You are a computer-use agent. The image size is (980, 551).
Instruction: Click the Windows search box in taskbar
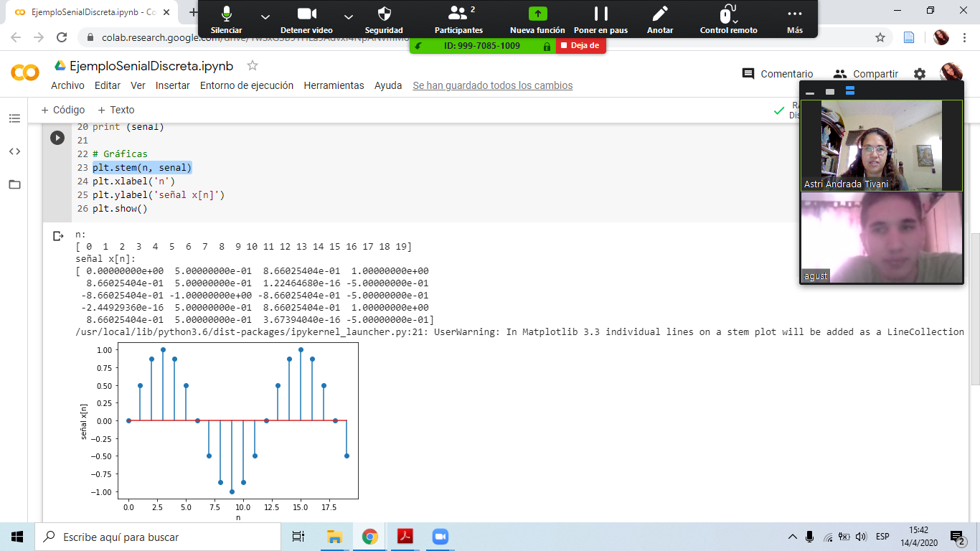click(x=158, y=537)
